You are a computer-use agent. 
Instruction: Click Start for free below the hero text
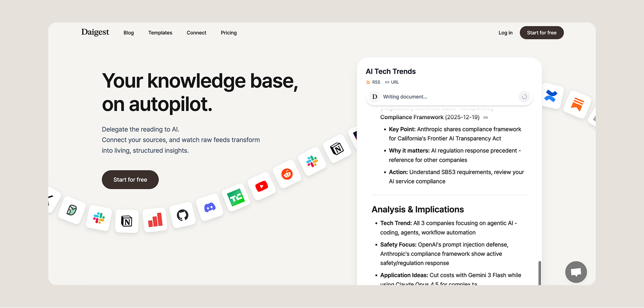[130, 180]
